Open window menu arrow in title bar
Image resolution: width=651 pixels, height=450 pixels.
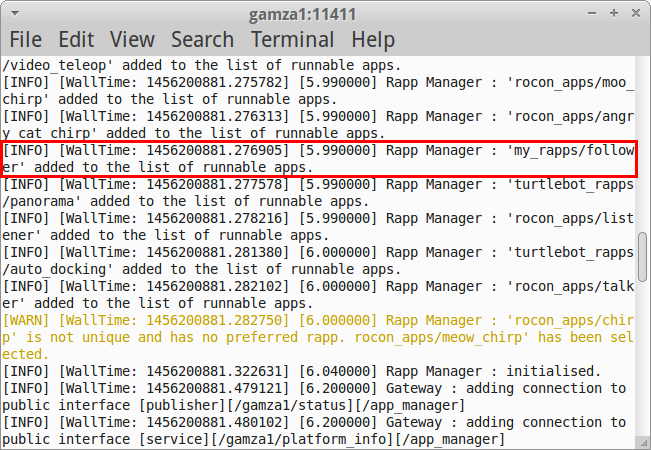(x=16, y=14)
